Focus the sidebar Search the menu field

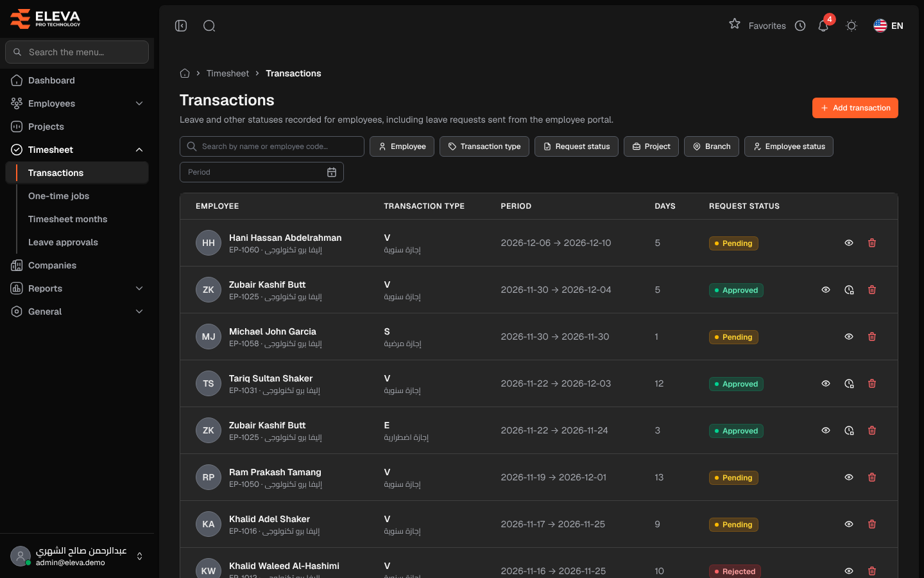point(77,52)
